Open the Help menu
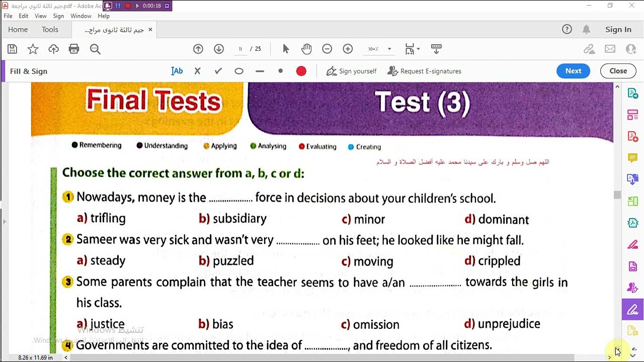This screenshot has height=362, width=644. coord(104,16)
